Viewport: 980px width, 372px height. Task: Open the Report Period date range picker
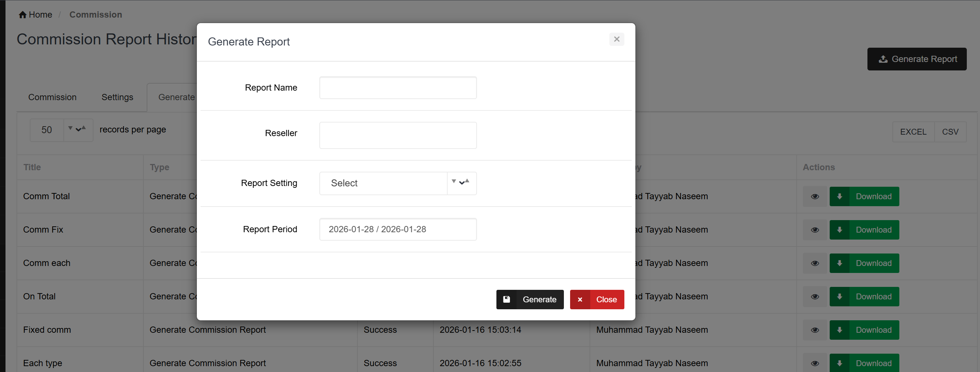(x=397, y=229)
